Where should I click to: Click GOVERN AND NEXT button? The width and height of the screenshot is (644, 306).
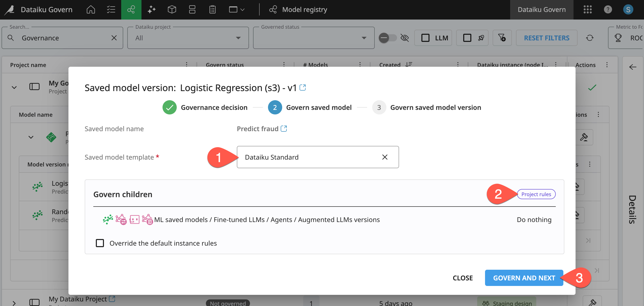(x=524, y=278)
